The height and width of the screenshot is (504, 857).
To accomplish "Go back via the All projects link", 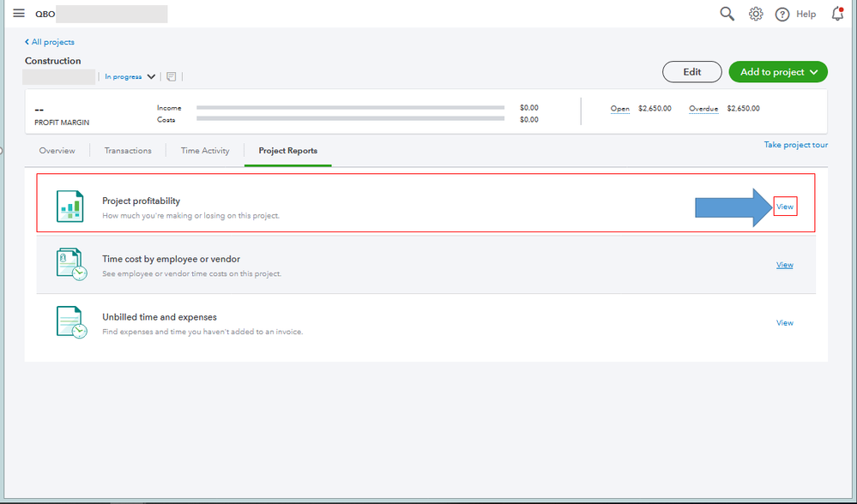I will tap(49, 42).
